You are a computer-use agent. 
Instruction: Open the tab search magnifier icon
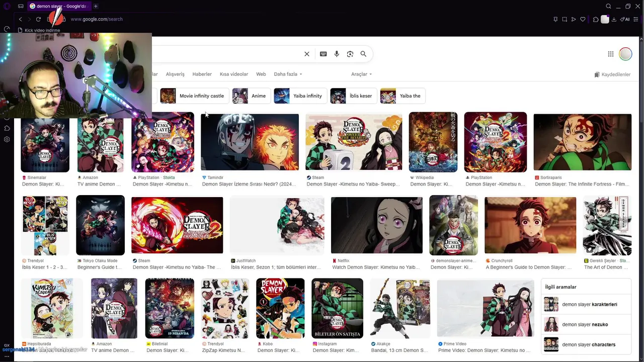tap(608, 6)
